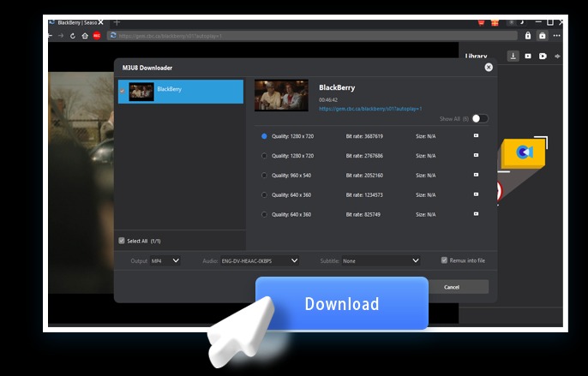Choose 640 x 360 quality at 825749
Viewport: 588px width, 376px height.
click(x=264, y=214)
